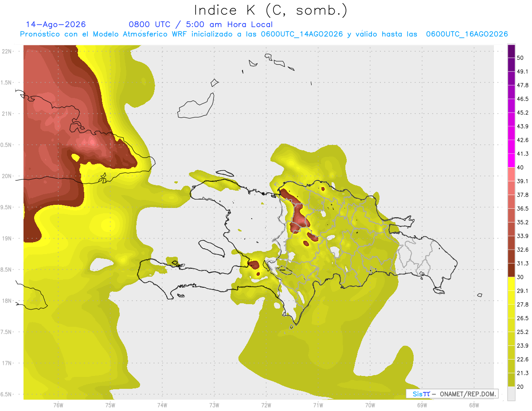Select the dark purple swatch between 49.1 and 50
Viewport: 532px width, 411px height.
[x=512, y=65]
